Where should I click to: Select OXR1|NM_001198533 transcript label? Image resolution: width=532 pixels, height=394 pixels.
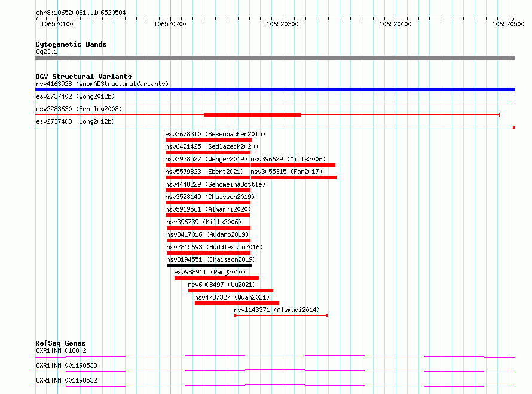(66, 365)
